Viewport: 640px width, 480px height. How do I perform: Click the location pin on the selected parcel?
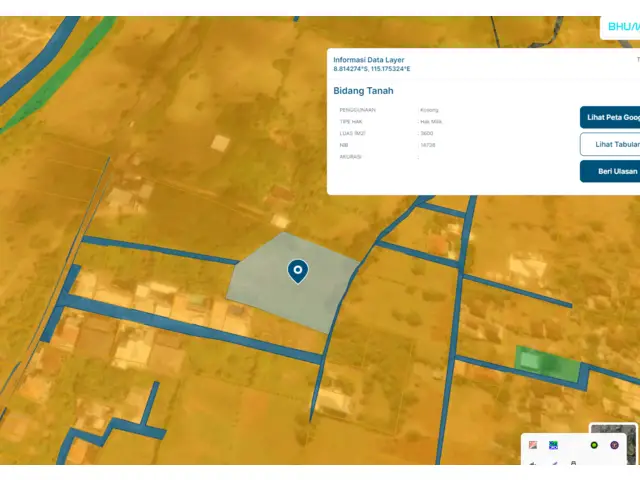297,270
